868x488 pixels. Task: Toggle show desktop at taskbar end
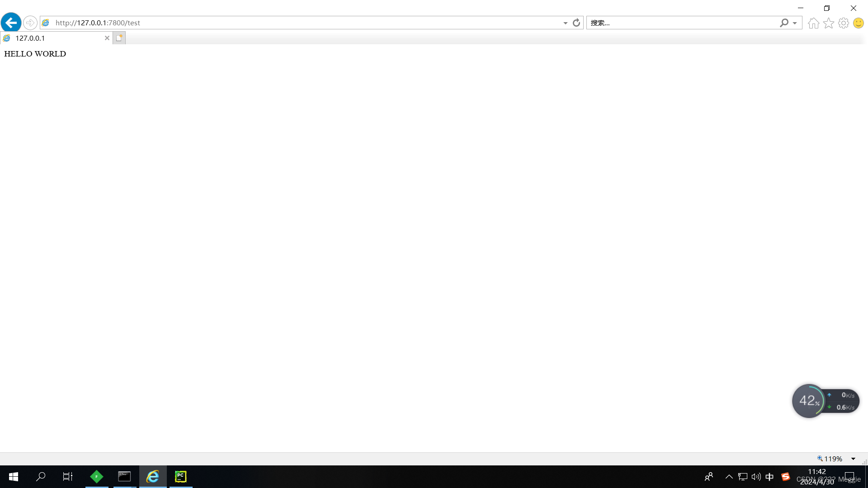click(x=866, y=476)
